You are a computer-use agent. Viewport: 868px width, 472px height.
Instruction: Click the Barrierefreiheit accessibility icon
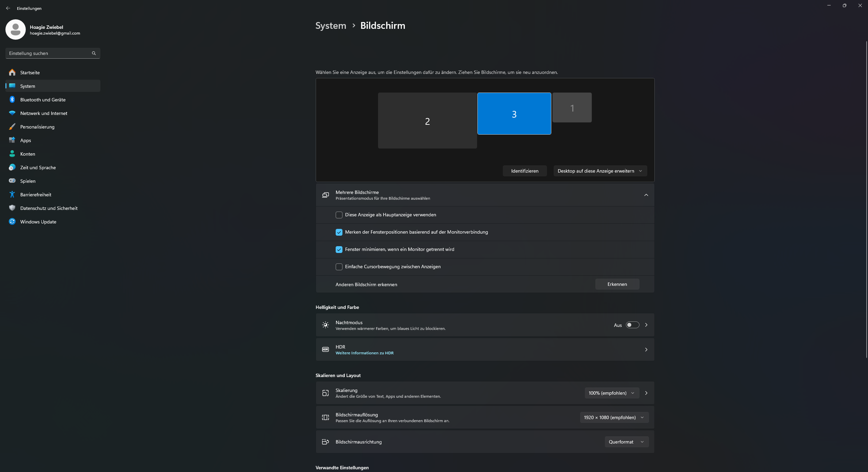click(x=12, y=194)
